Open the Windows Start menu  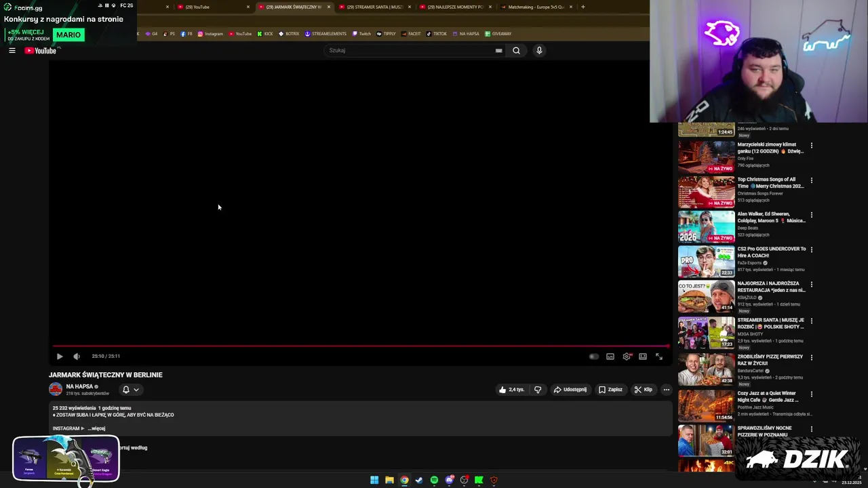pos(374,480)
